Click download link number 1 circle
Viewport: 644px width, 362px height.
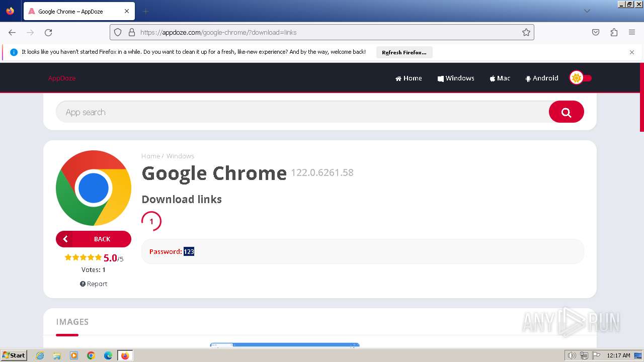151,221
